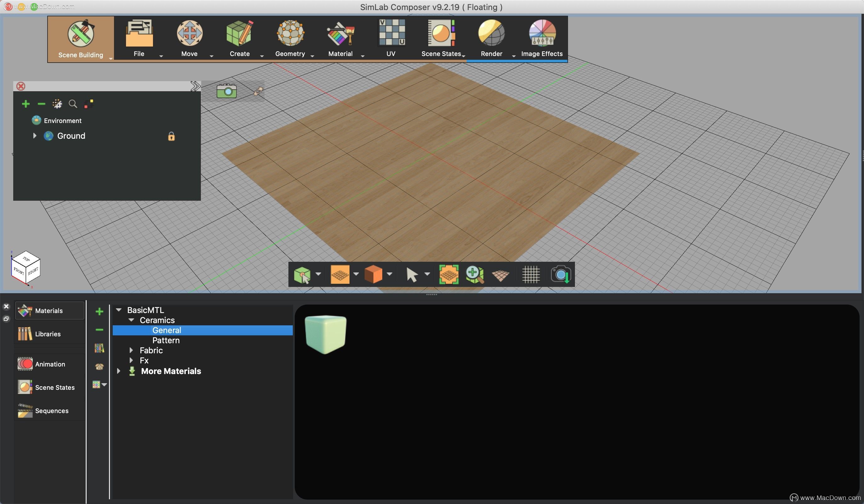Select the Move tool icon

[x=189, y=34]
